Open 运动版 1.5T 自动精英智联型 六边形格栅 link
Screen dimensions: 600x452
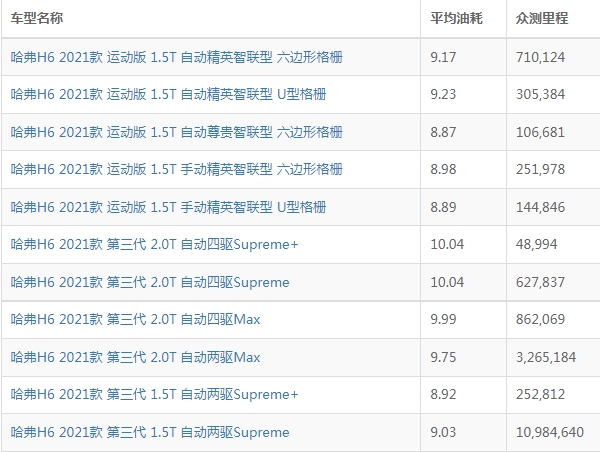(176, 57)
